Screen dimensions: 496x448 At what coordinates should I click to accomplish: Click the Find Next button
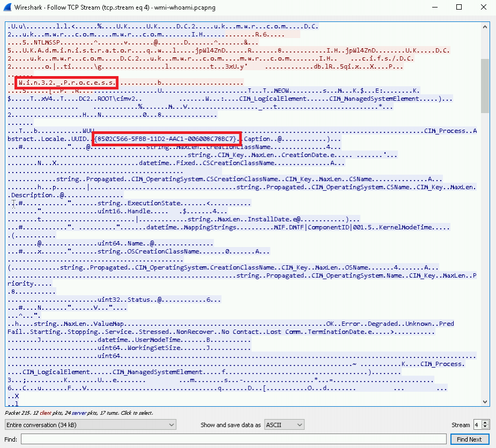pos(469,439)
